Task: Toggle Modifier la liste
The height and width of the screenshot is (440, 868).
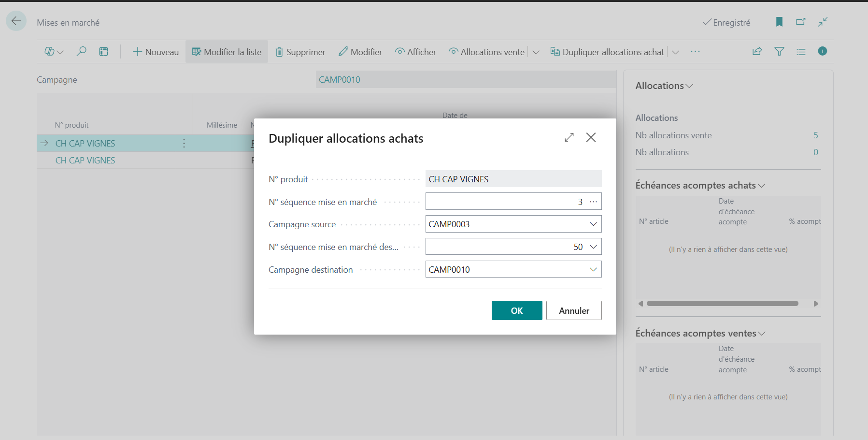Action: 227,52
